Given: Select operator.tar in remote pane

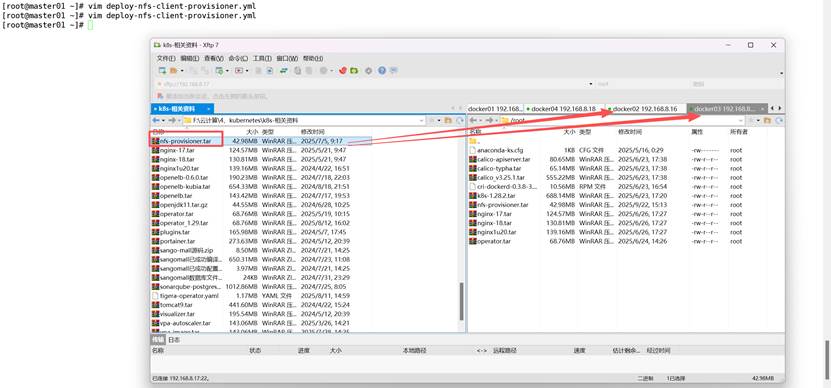Looking at the screenshot, I should (490, 241).
